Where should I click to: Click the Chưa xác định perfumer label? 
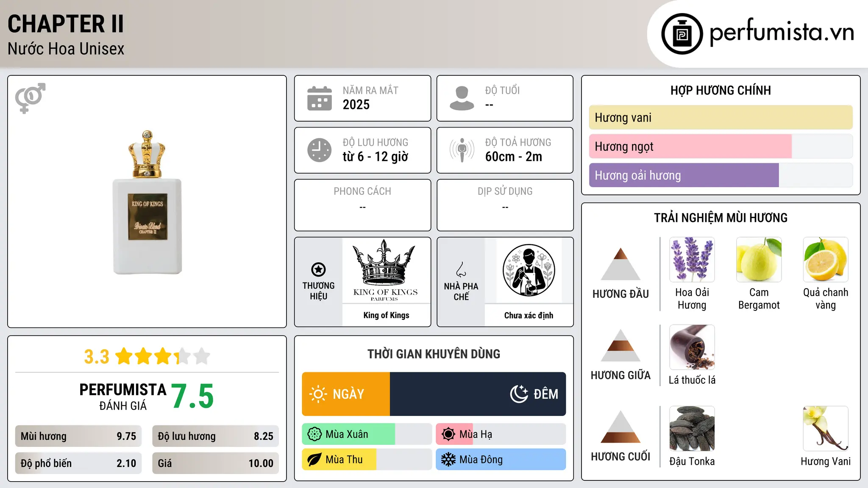click(x=529, y=315)
